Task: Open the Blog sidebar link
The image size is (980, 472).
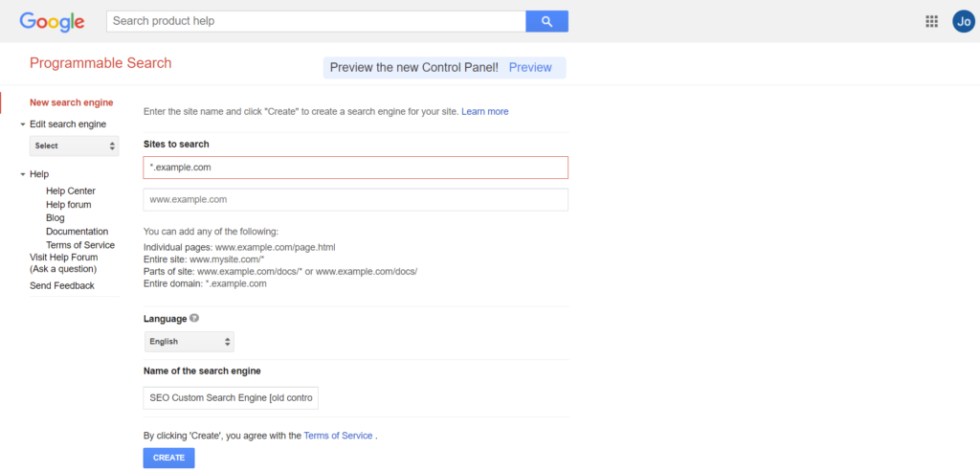Action: [55, 218]
